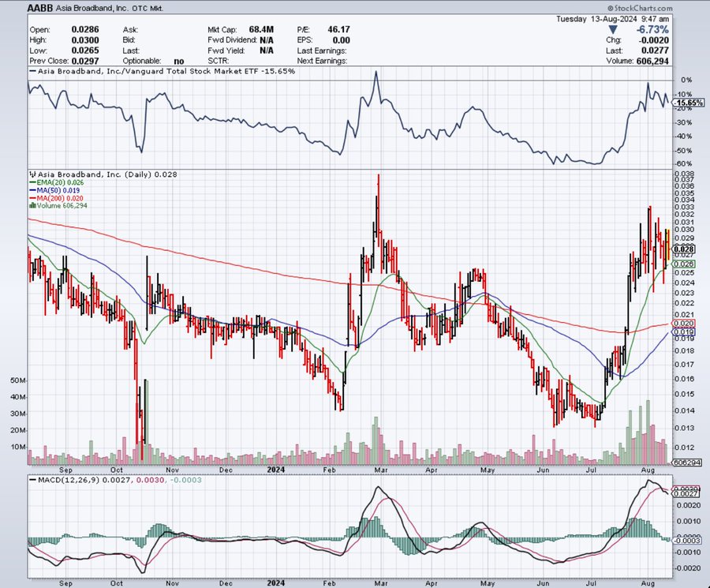Click the Tuesday 13-Aug-2024 9:47 am timestamp

612,19
